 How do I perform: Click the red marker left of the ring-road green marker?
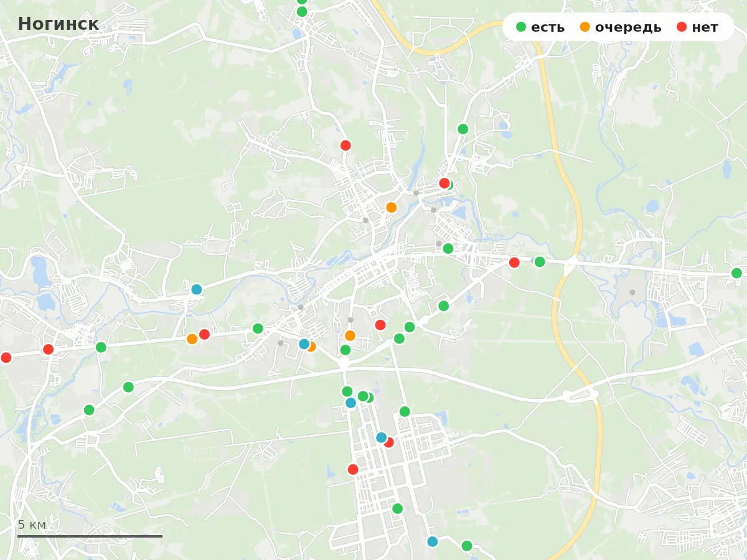click(514, 263)
